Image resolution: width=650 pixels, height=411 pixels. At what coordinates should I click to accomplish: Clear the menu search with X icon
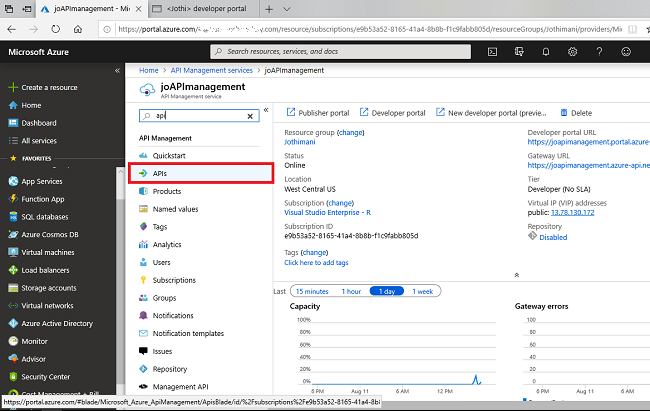point(250,116)
